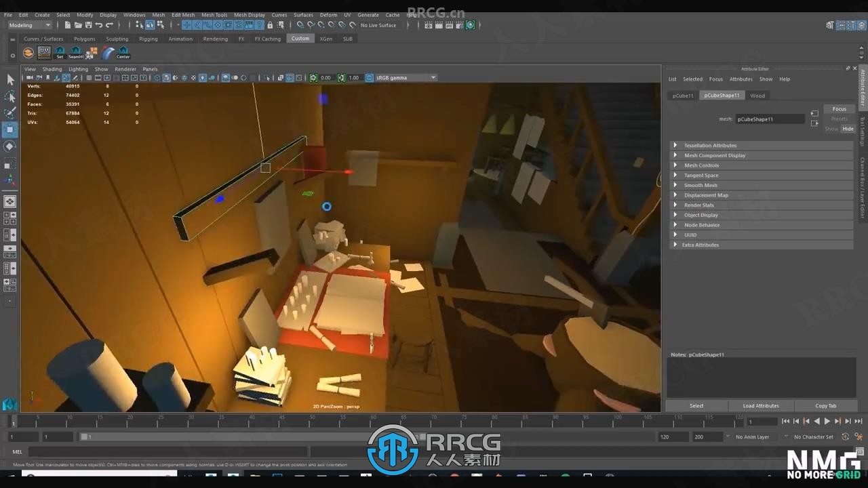Play the timeline forwards
This screenshot has width=868, height=488.
[x=827, y=422]
